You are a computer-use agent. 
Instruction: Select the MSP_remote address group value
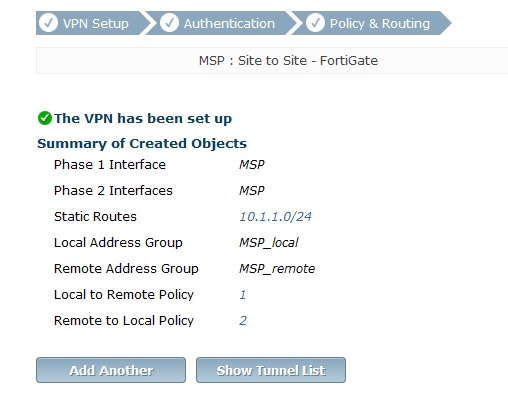click(277, 269)
